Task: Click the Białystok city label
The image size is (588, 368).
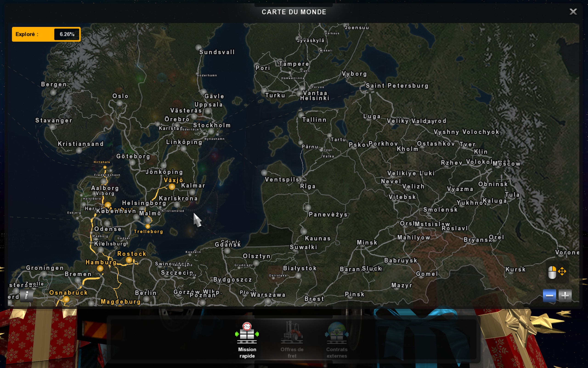Action: click(300, 268)
